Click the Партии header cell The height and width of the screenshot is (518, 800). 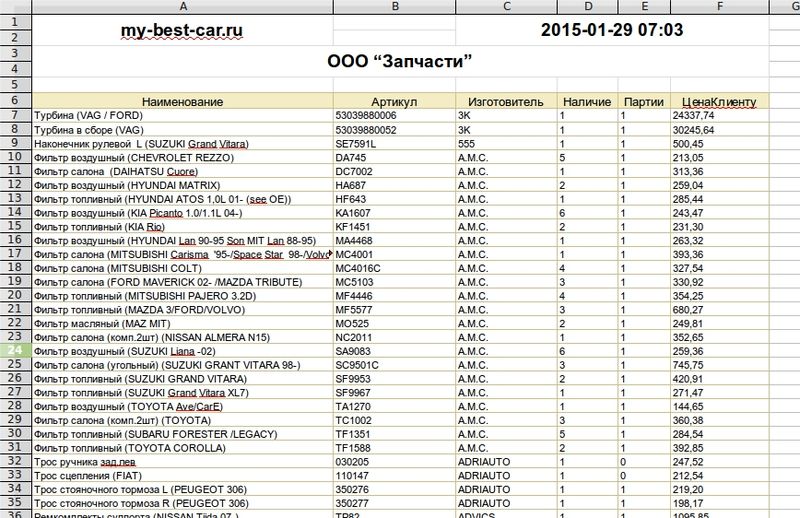pyautogui.click(x=644, y=101)
